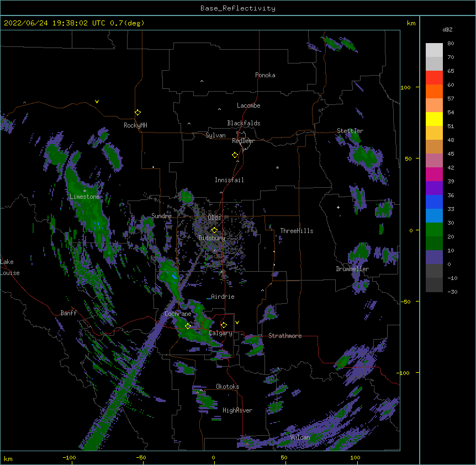Viewport: 476px width, 465px height.
Task: Click the -100 tick label on bottom axis
Action: (69, 458)
